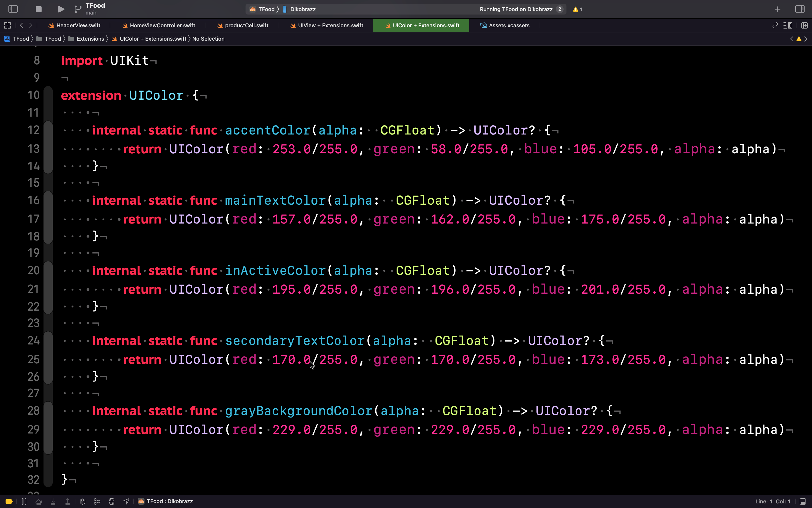This screenshot has width=812, height=508.
Task: Go forward in editor history
Action: click(30, 25)
